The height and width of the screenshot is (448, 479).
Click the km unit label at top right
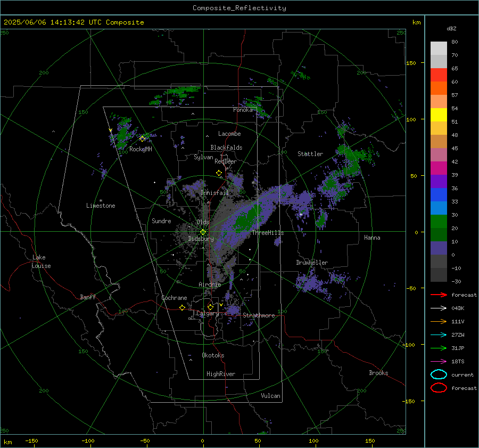(416, 22)
